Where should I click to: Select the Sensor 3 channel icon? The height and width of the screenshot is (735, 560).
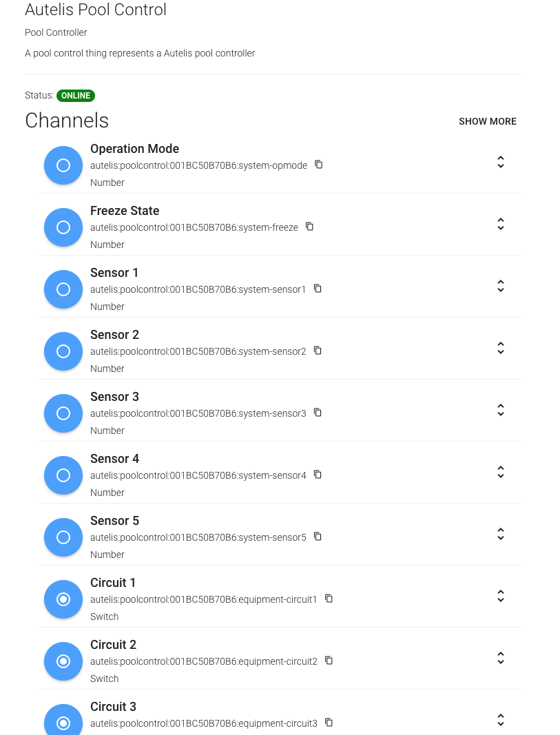pyautogui.click(x=63, y=413)
